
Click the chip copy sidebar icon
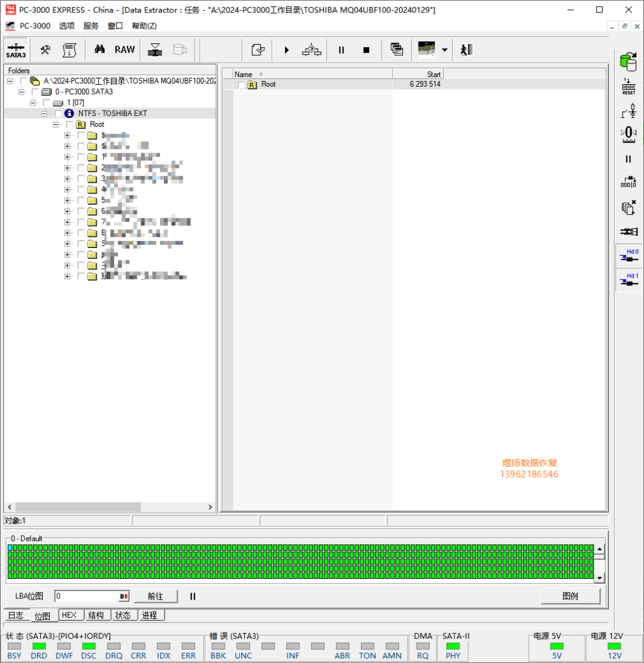(628, 208)
